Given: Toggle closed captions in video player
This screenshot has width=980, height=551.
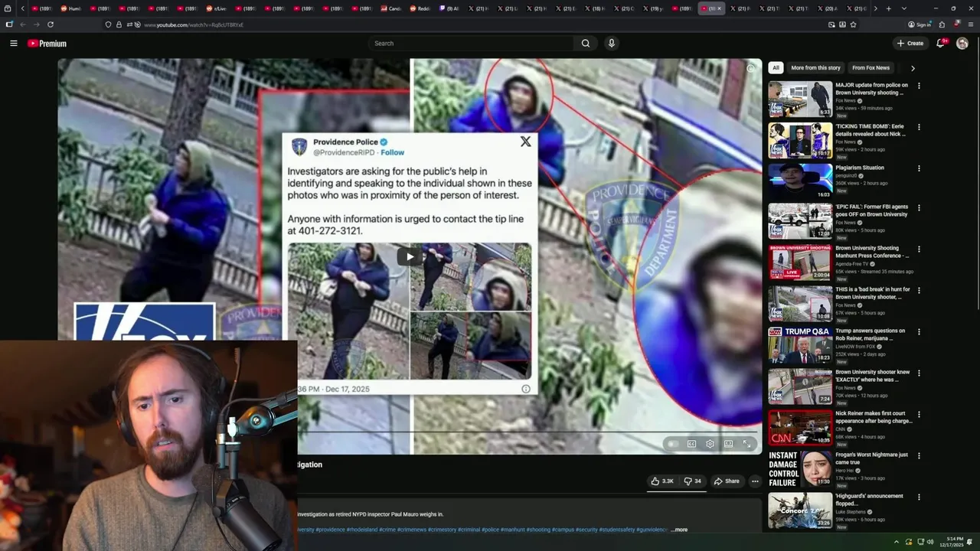Looking at the screenshot, I should click(691, 444).
